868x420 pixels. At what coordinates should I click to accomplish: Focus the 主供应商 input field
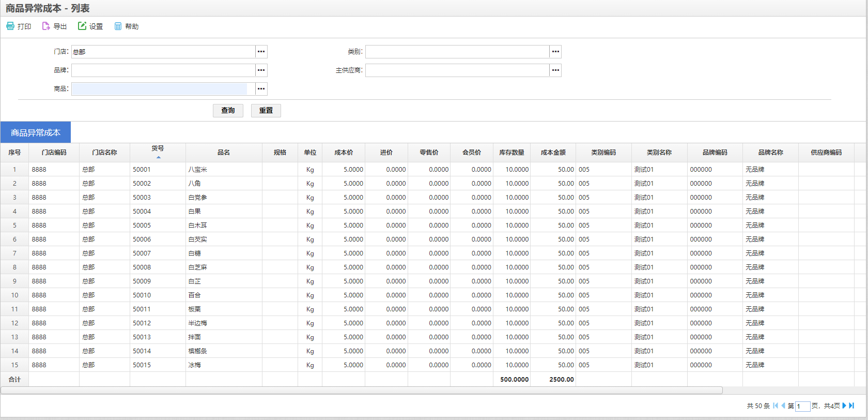coord(457,70)
